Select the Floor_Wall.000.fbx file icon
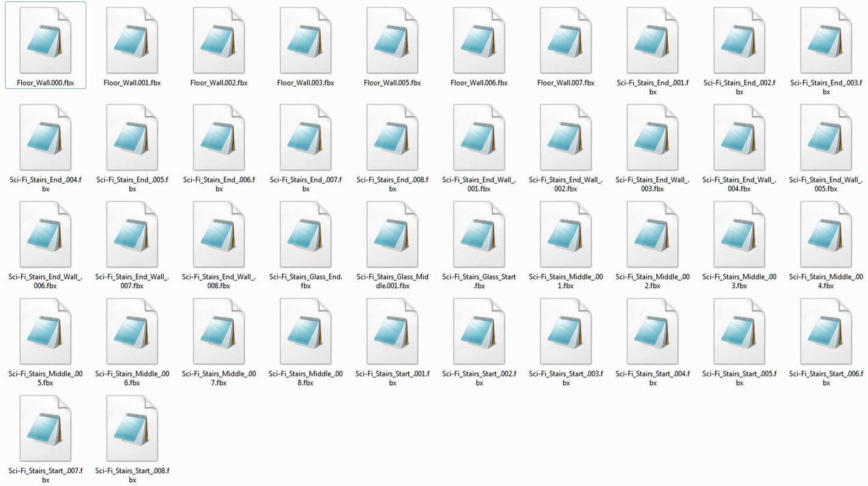Screen dimensions: 868x486 pyautogui.click(x=45, y=40)
